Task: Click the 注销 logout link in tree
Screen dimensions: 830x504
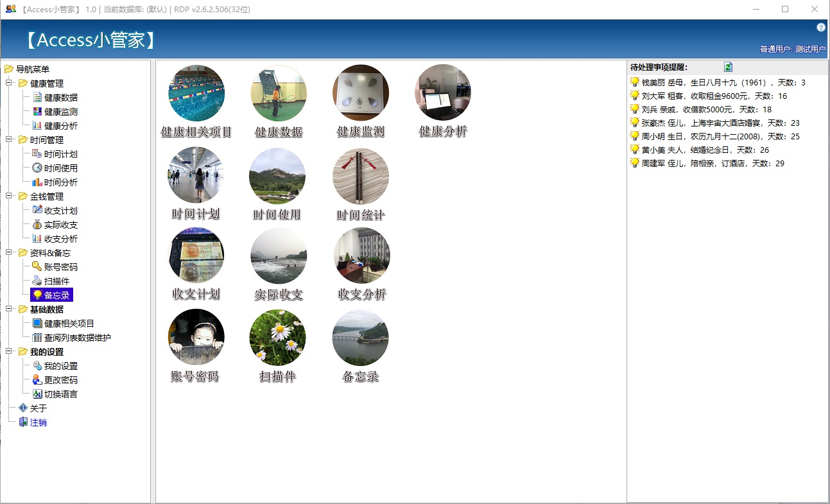Action: click(x=39, y=422)
